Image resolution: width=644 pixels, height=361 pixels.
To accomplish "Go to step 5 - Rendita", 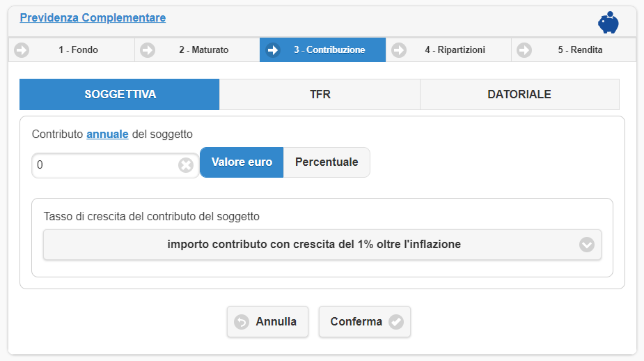I will pyautogui.click(x=579, y=50).
